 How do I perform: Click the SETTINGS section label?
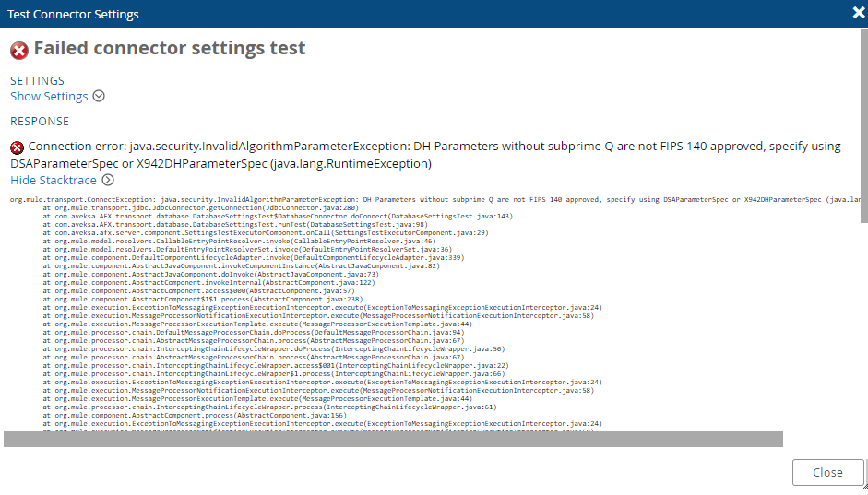coord(37,80)
